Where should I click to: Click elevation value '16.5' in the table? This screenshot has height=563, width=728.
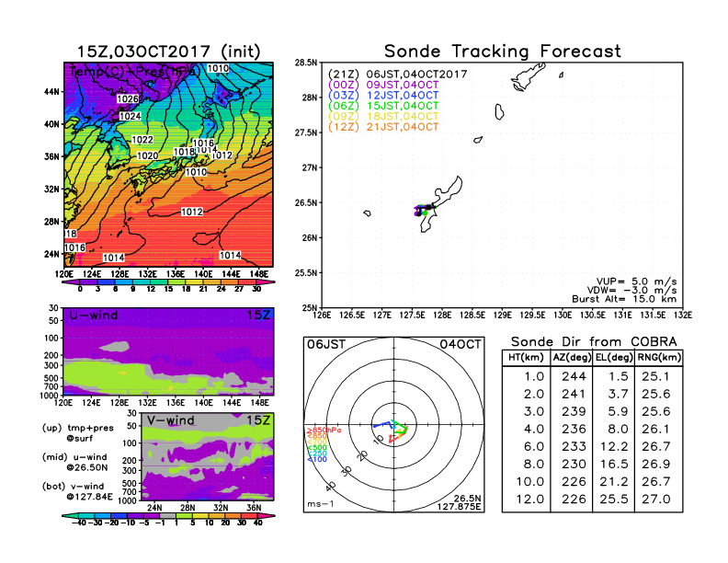click(x=614, y=464)
